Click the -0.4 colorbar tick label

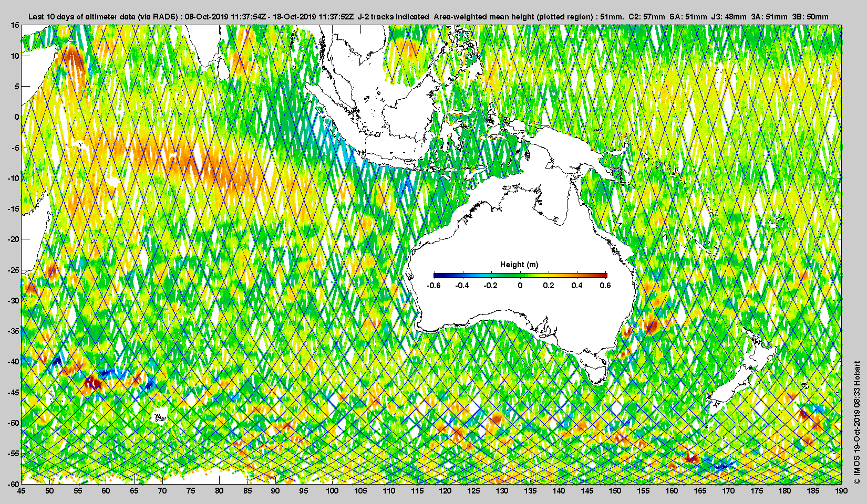coord(462,286)
